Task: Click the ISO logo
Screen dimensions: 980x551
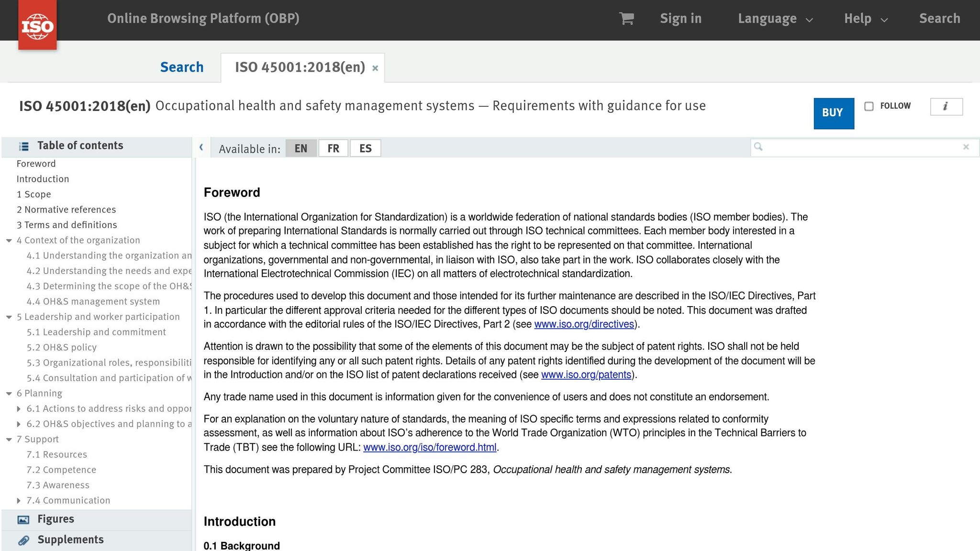Action: 37,25
